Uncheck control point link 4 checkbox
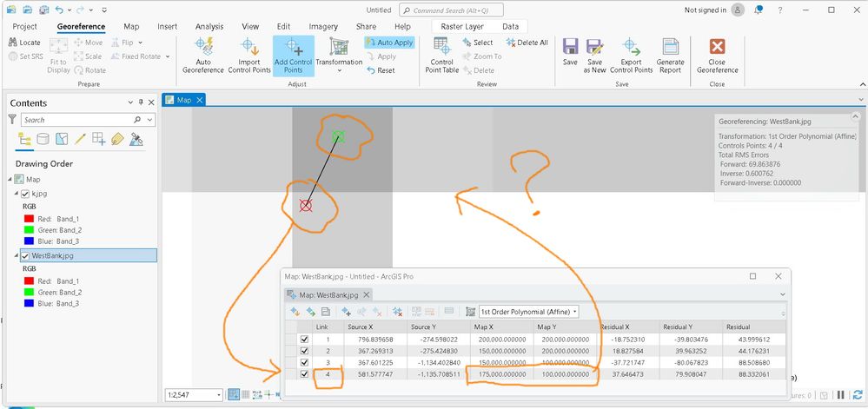 pyautogui.click(x=304, y=374)
